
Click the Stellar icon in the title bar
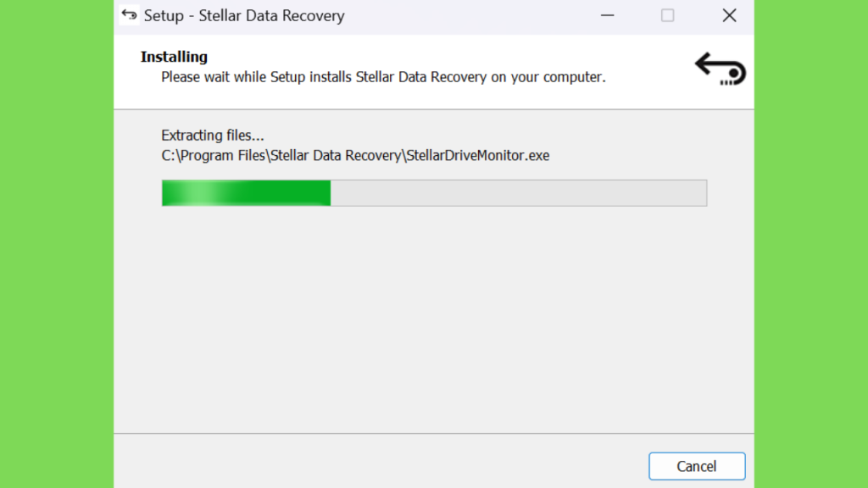129,15
